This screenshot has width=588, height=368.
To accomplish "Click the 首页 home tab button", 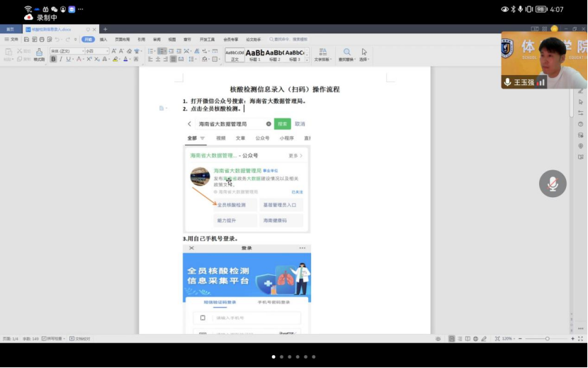I will click(10, 29).
